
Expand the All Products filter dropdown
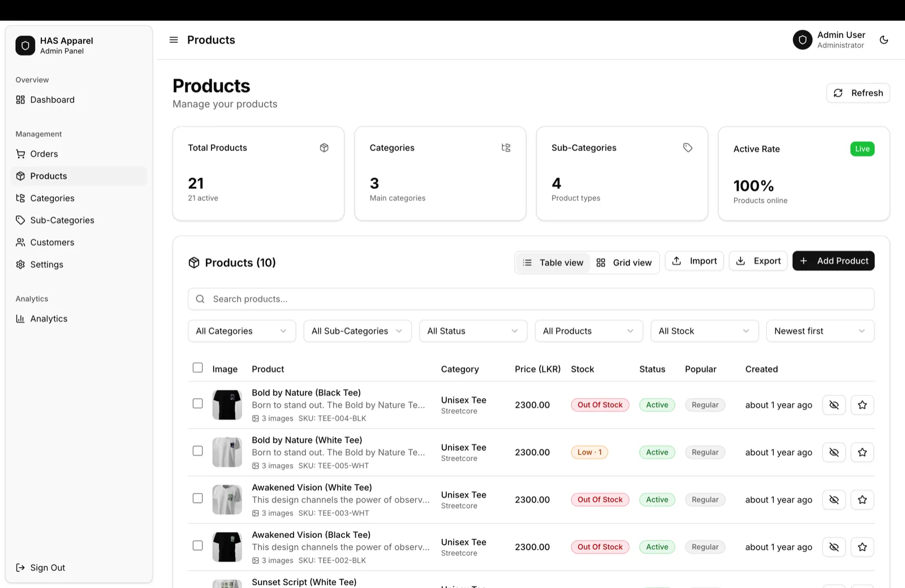589,331
